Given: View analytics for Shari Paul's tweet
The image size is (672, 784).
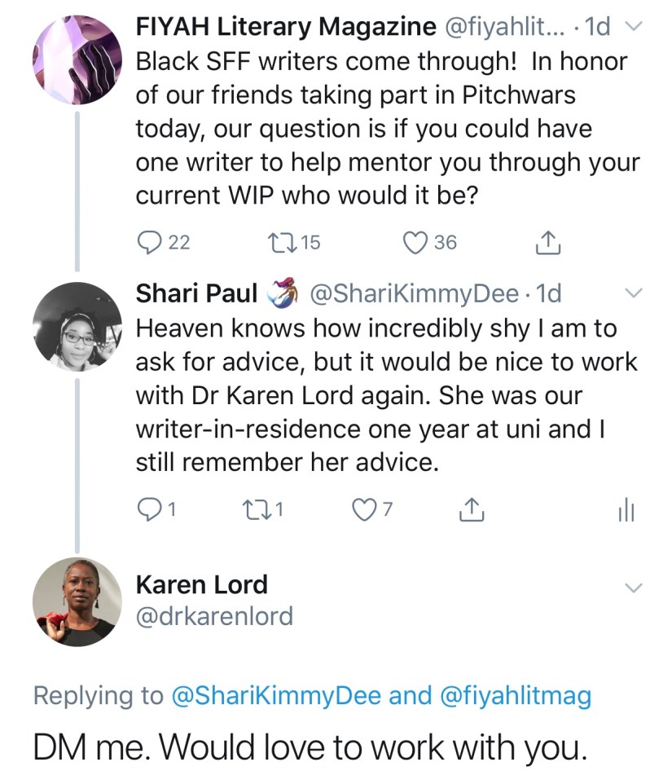Looking at the screenshot, I should (626, 510).
